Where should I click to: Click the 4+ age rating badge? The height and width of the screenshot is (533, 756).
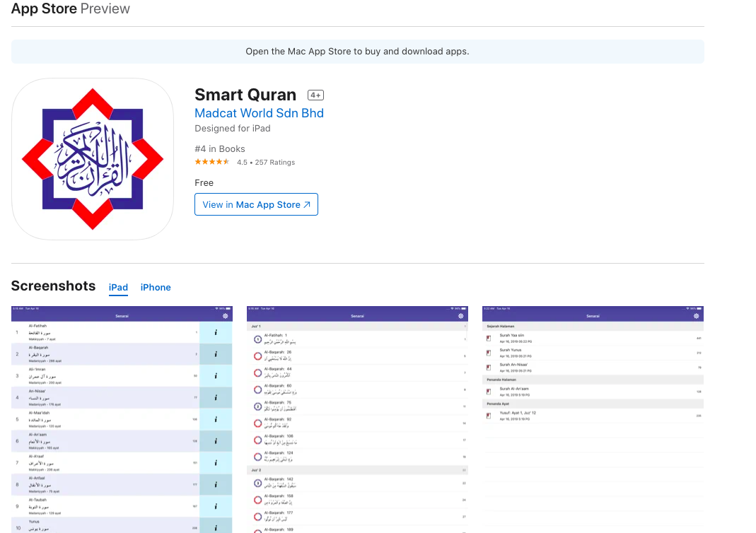point(315,94)
